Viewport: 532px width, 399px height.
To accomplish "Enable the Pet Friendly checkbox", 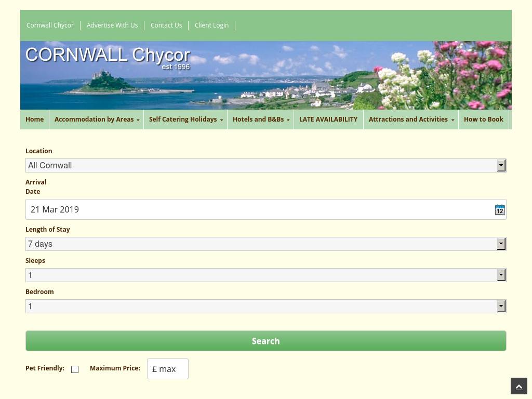I will point(75,369).
